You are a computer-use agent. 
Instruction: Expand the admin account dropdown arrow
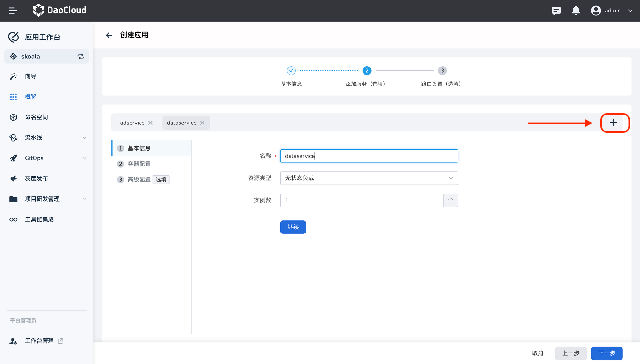[630, 11]
